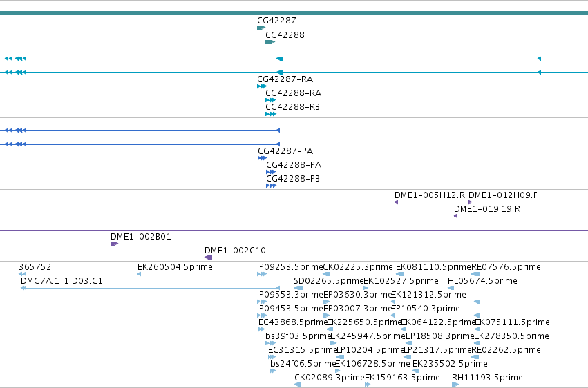The width and height of the screenshot is (588, 388).
Task: Click the IP09453.5prime label
Action: 290,309
